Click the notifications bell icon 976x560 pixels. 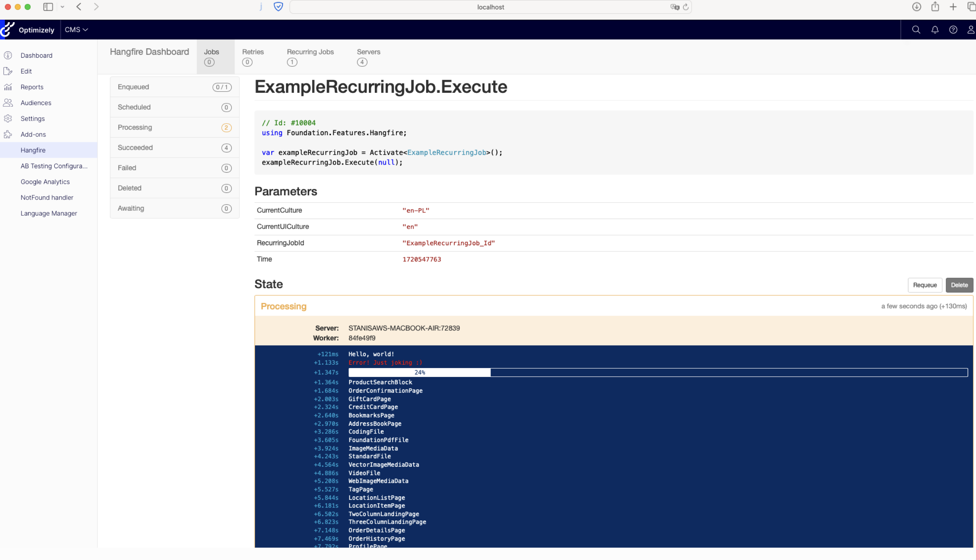point(934,29)
